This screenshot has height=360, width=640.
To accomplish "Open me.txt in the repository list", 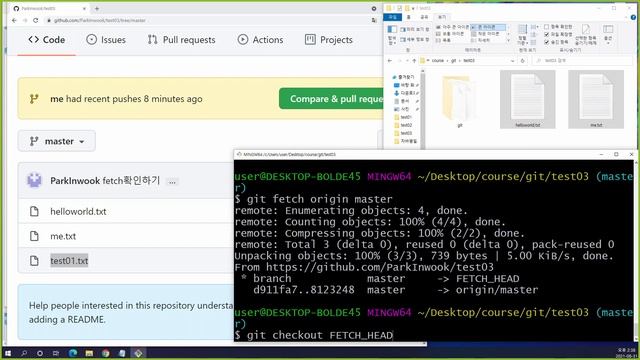I will click(63, 236).
